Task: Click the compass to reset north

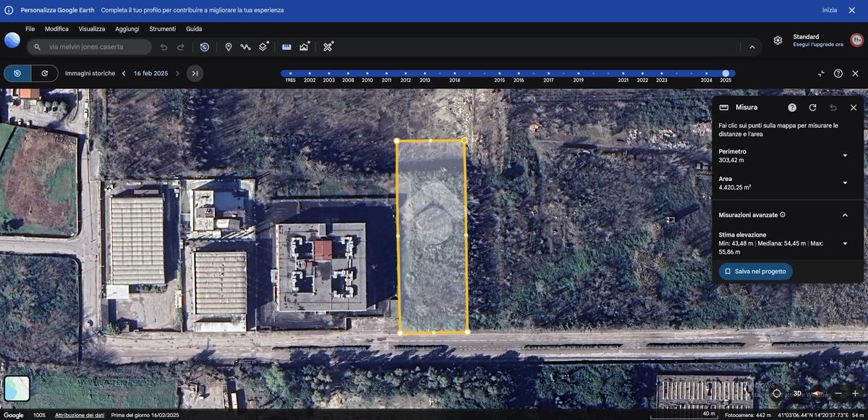Action: click(x=818, y=393)
